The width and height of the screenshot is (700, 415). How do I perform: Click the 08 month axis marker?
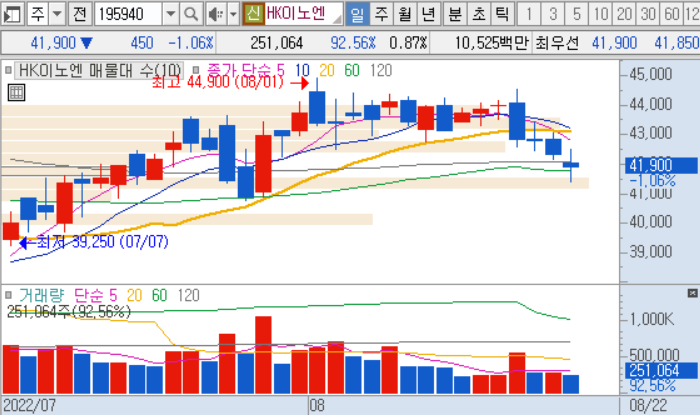317,406
